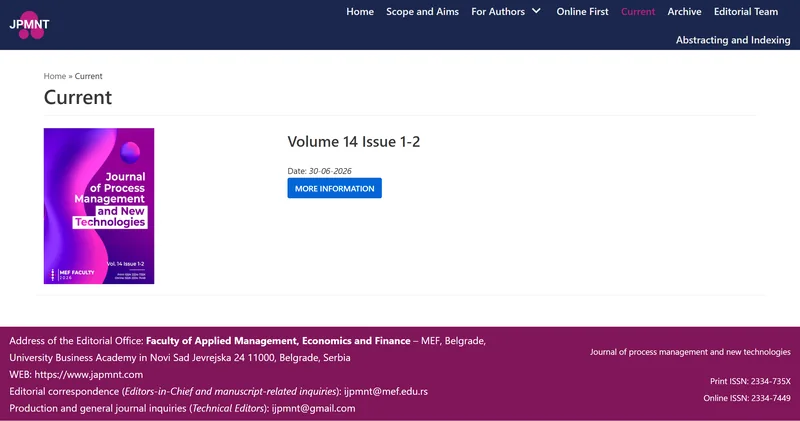Viewport: 800px width, 421px height.
Task: Expand the For Authors dropdown chevron
Action: pyautogui.click(x=536, y=11)
